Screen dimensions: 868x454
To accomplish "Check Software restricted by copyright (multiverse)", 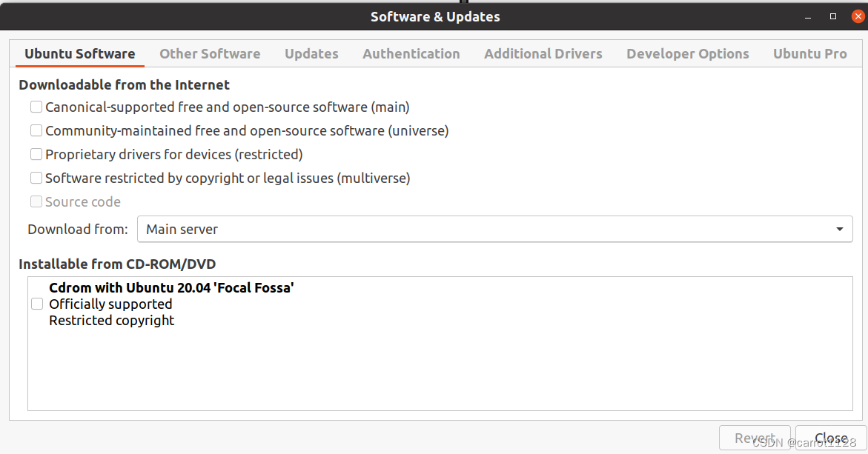I will (x=36, y=178).
